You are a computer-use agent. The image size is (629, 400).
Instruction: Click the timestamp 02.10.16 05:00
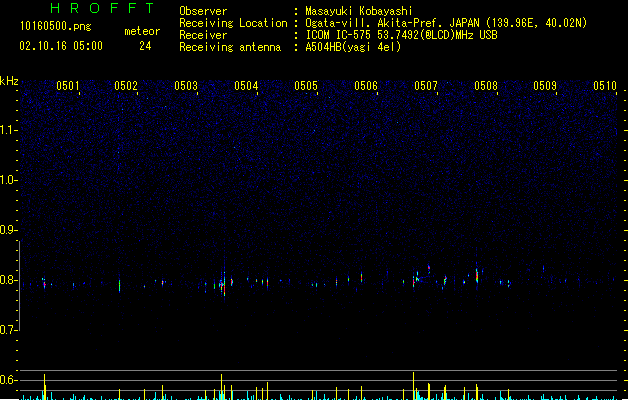pos(61,46)
